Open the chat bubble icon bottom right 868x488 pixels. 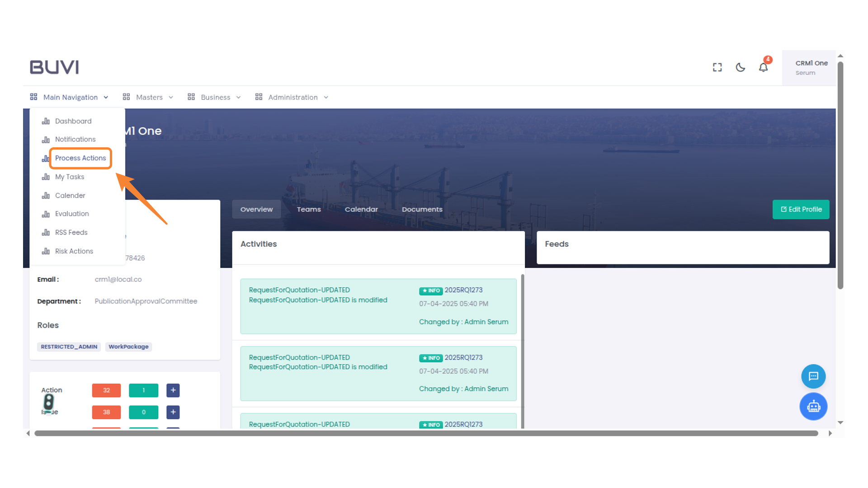(x=813, y=376)
